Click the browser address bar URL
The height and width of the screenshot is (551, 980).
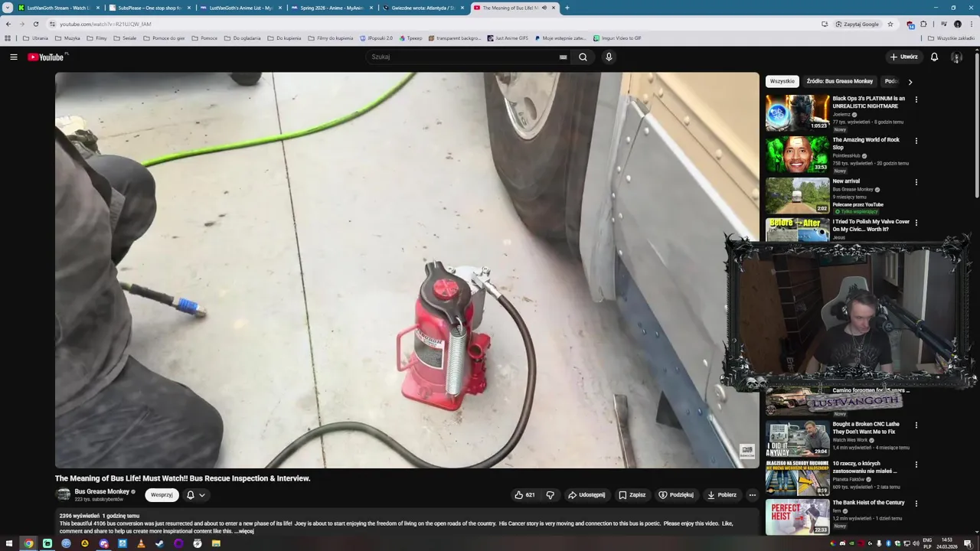coord(106,24)
